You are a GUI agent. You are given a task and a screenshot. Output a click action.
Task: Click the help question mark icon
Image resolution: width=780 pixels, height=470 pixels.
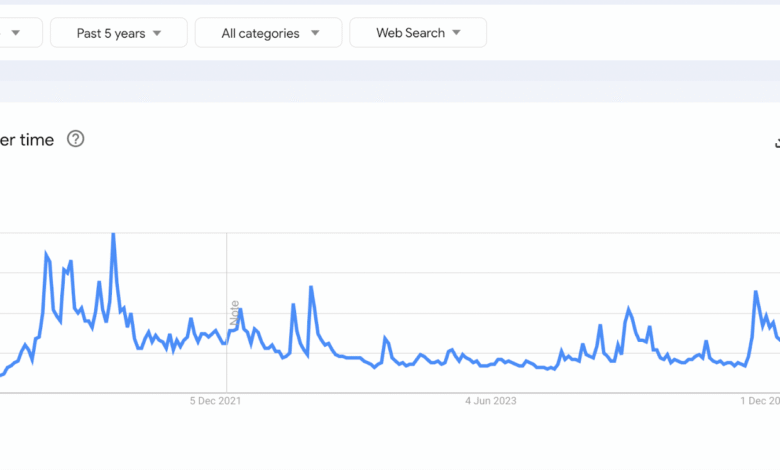pyautogui.click(x=76, y=139)
